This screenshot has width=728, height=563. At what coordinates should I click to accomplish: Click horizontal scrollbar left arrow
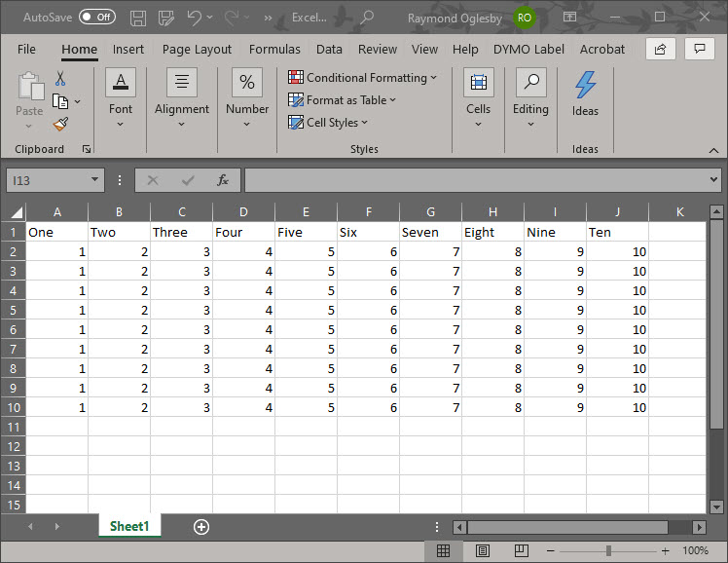click(459, 527)
